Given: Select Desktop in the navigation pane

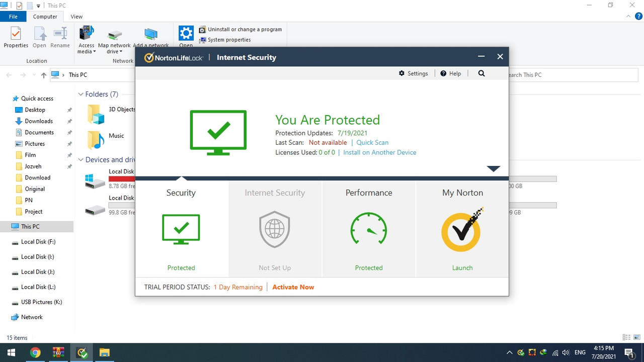Looking at the screenshot, I should 35,110.
